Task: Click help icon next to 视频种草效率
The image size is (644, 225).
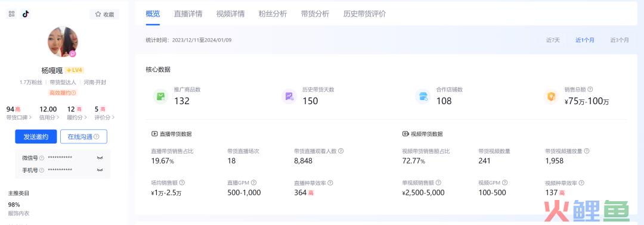Action: click(x=581, y=183)
